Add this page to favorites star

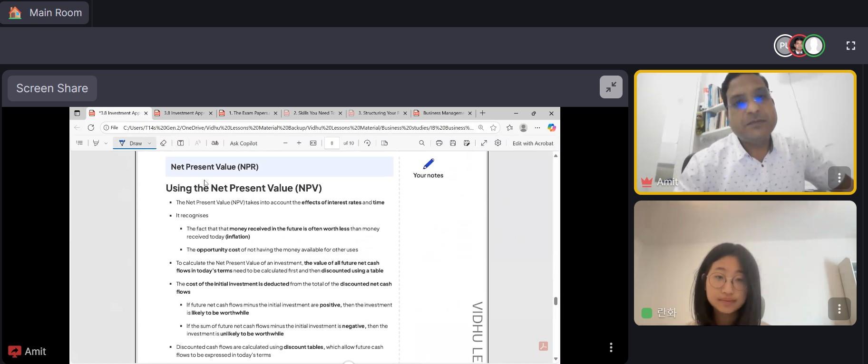coord(493,128)
